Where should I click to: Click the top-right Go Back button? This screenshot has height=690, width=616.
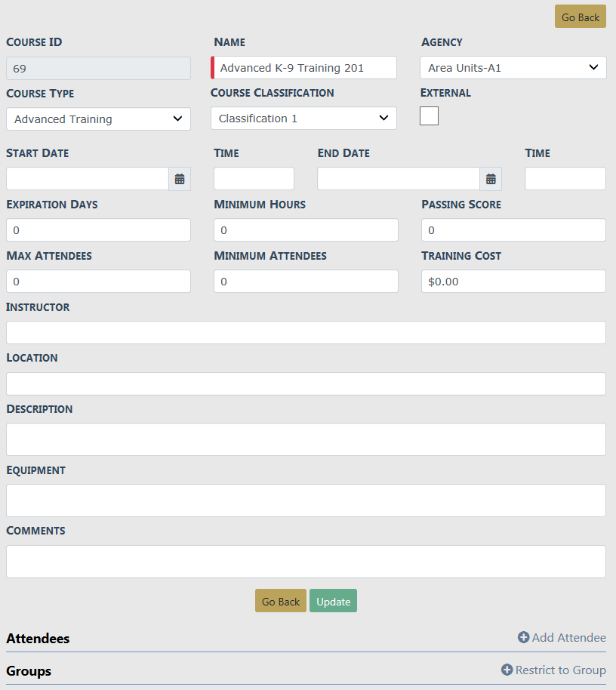(x=580, y=17)
